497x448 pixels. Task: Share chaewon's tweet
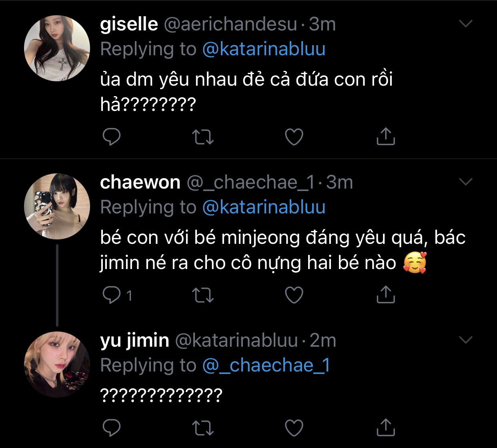pyautogui.click(x=386, y=295)
